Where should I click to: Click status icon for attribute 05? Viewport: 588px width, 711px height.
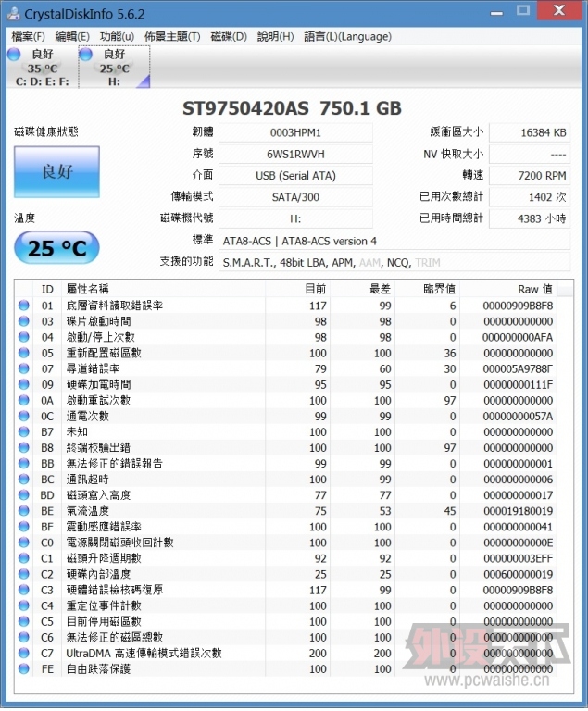point(23,353)
